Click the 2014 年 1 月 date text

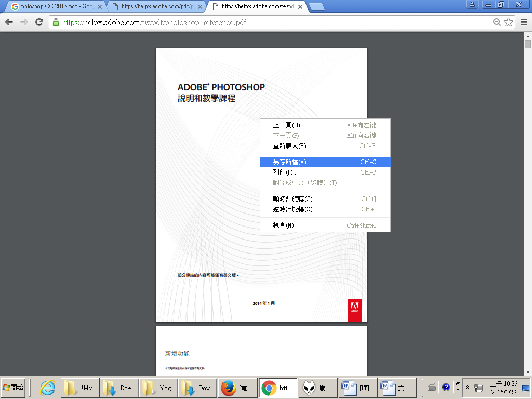point(263,303)
